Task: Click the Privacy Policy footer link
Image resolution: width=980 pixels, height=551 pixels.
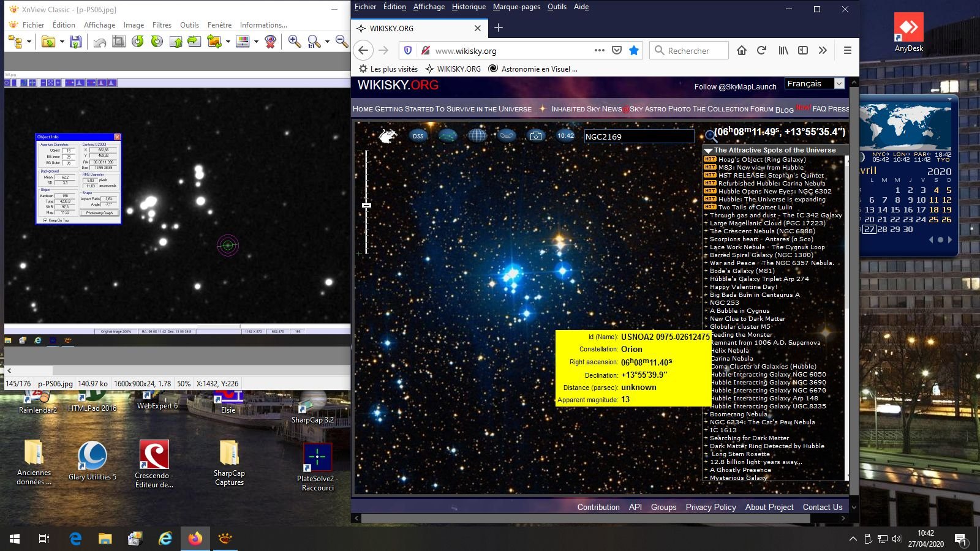Action: point(710,507)
